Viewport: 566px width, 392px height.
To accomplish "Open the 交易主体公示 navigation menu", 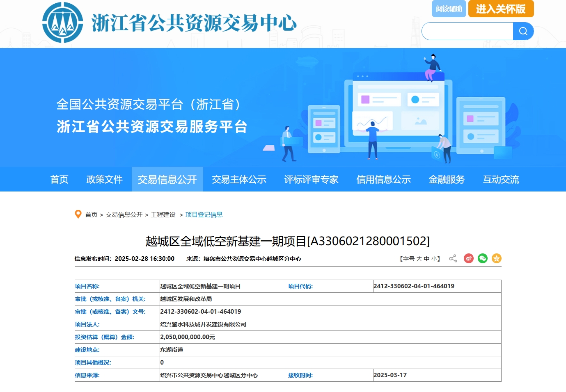I will tap(239, 179).
